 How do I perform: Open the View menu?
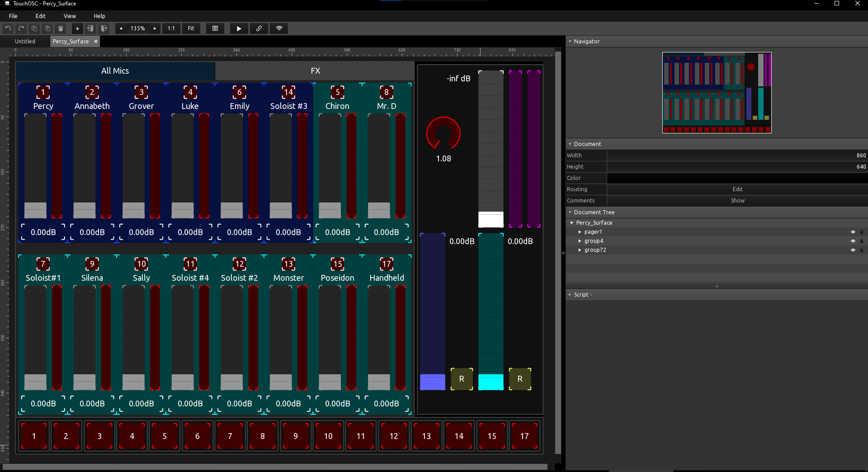[70, 16]
